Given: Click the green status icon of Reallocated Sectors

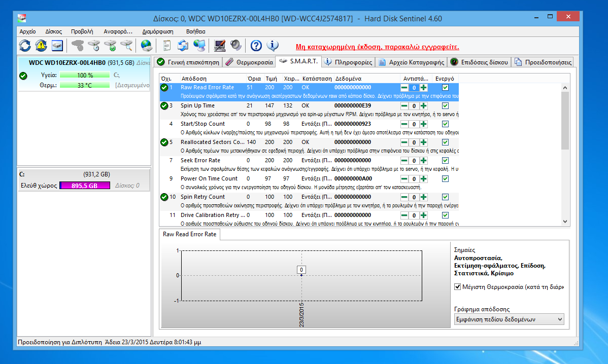Looking at the screenshot, I should point(164,142).
